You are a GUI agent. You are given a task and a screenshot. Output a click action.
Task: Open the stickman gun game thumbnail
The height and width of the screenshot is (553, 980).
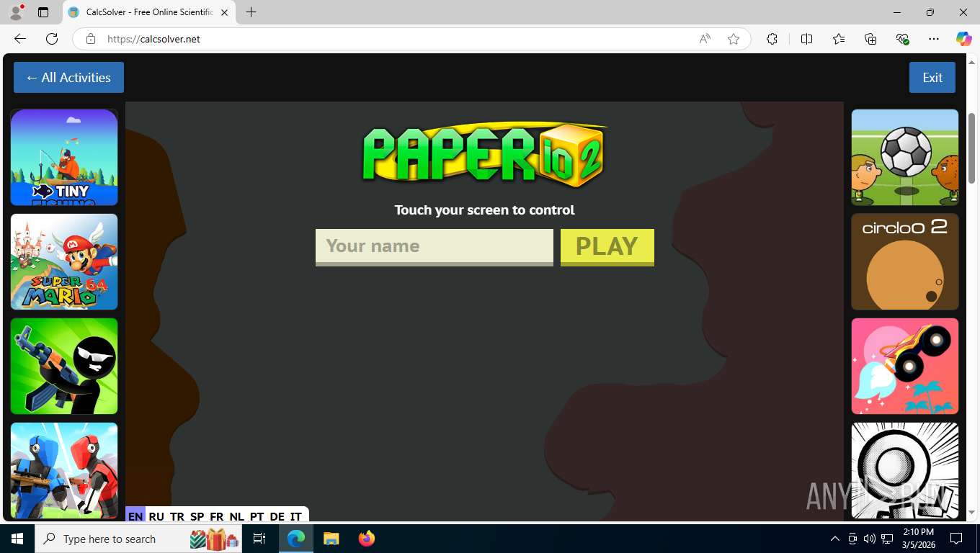point(64,367)
